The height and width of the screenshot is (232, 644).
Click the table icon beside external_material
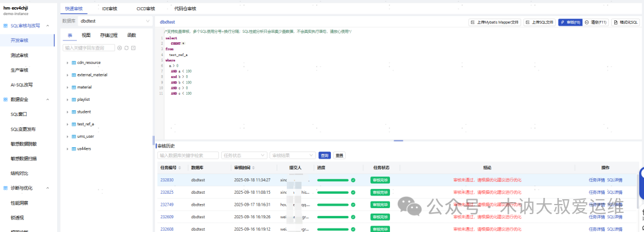[74, 75]
